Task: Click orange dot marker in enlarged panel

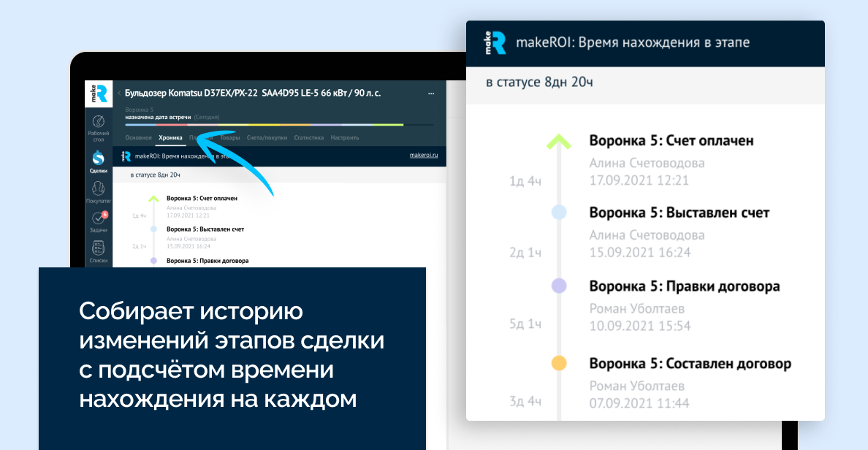Action: tap(559, 363)
